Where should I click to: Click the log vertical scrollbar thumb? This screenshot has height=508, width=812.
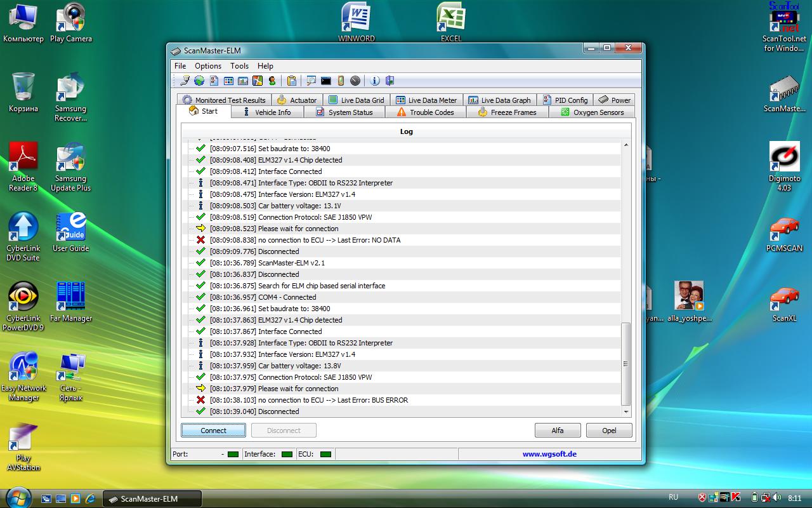[626, 364]
